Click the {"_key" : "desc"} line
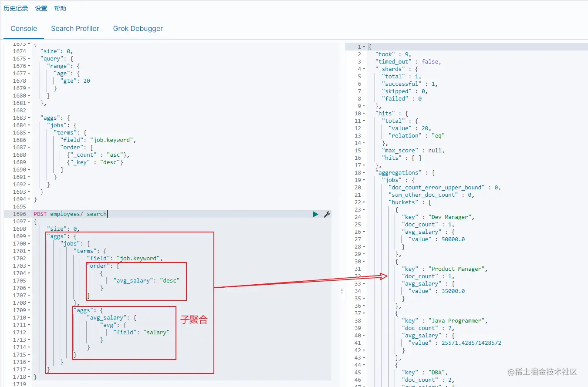This screenshot has width=588, height=387. pyautogui.click(x=95, y=162)
